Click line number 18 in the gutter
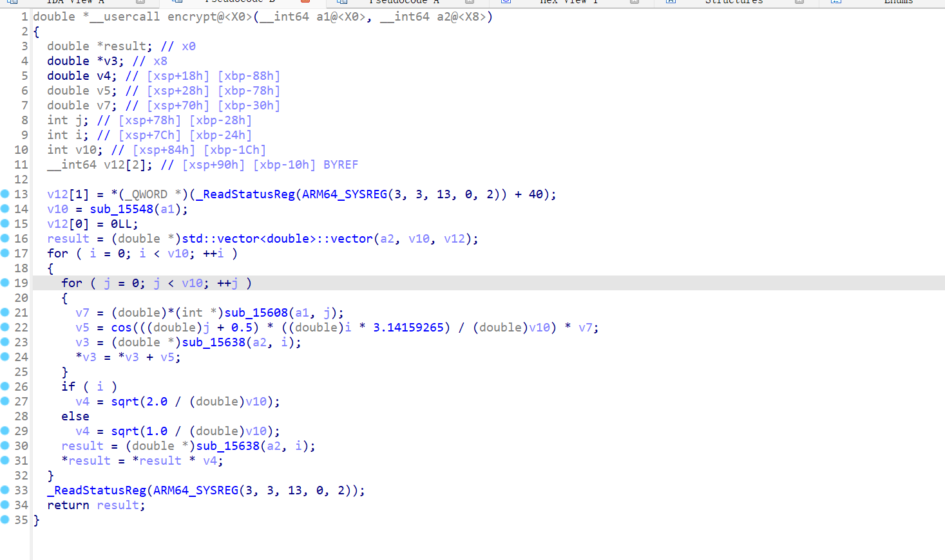This screenshot has height=560, width=945. tap(21, 268)
